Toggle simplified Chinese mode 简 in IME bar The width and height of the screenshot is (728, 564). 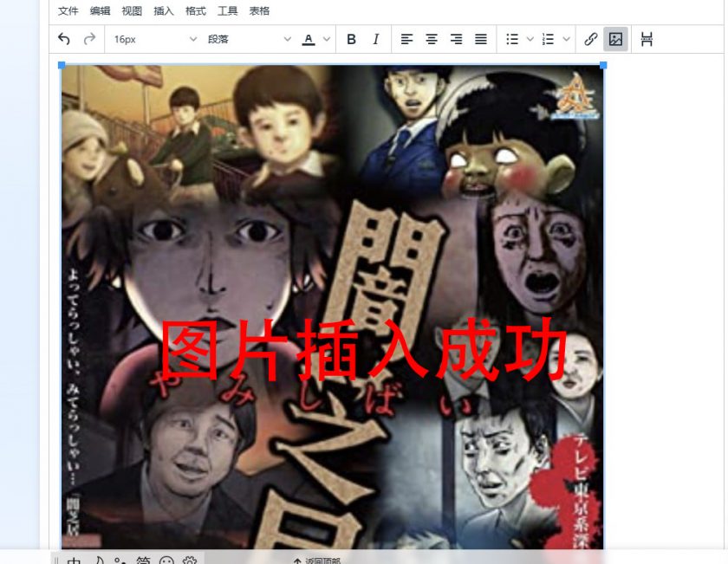pos(144,561)
